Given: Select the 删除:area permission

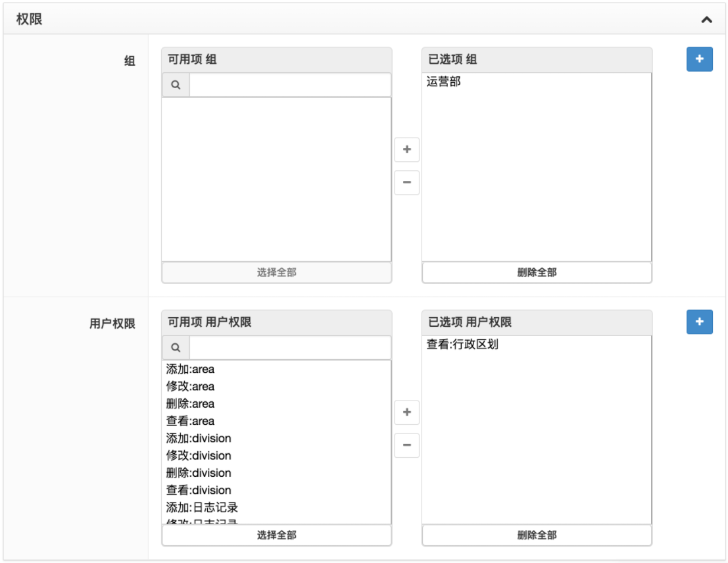Looking at the screenshot, I should pyautogui.click(x=277, y=404).
